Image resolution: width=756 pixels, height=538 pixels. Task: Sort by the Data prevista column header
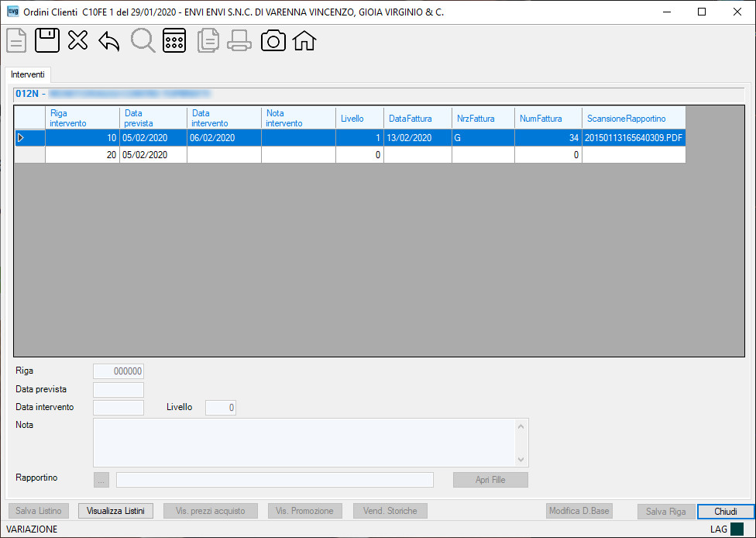[153, 118]
